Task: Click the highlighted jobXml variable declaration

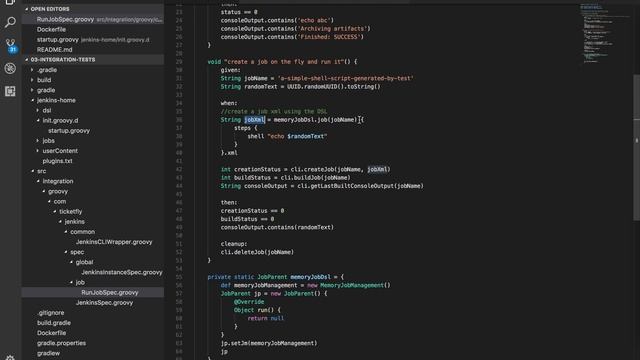Action: [x=255, y=120]
